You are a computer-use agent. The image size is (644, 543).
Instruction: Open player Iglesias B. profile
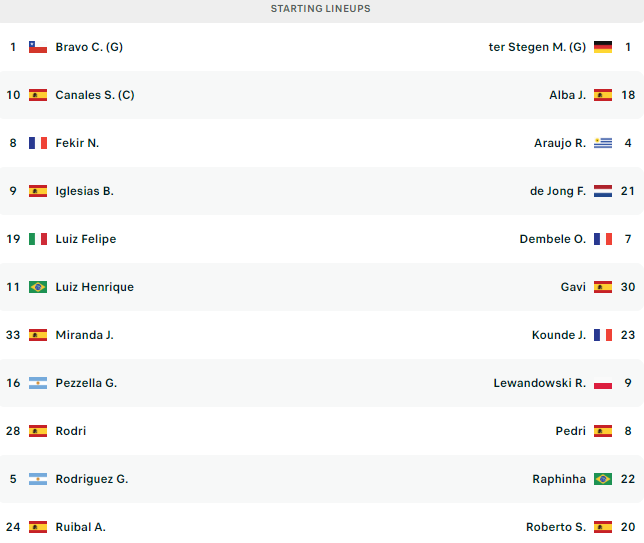(x=85, y=191)
